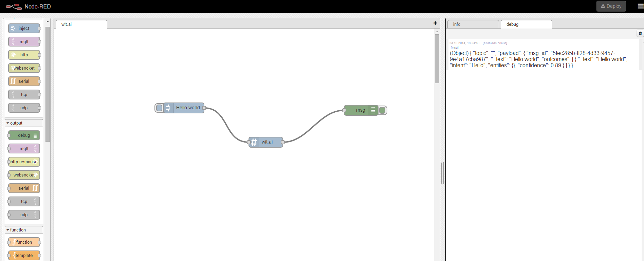
Task: Click the debug Object payload text
Action: click(x=538, y=59)
